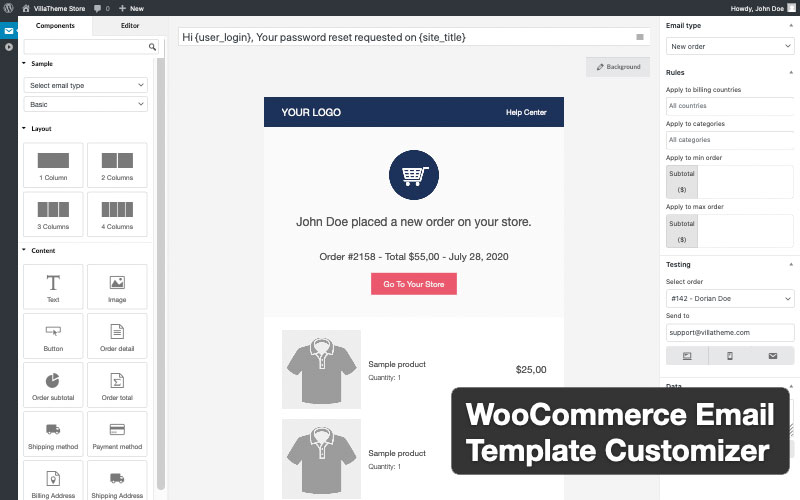Open the Select email type dropdown
Image resolution: width=800 pixels, height=500 pixels.
(x=86, y=85)
